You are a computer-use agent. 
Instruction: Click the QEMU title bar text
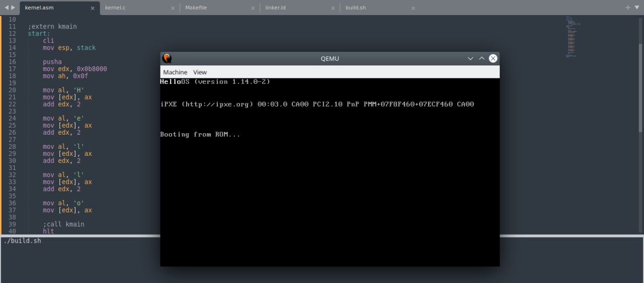(x=330, y=58)
